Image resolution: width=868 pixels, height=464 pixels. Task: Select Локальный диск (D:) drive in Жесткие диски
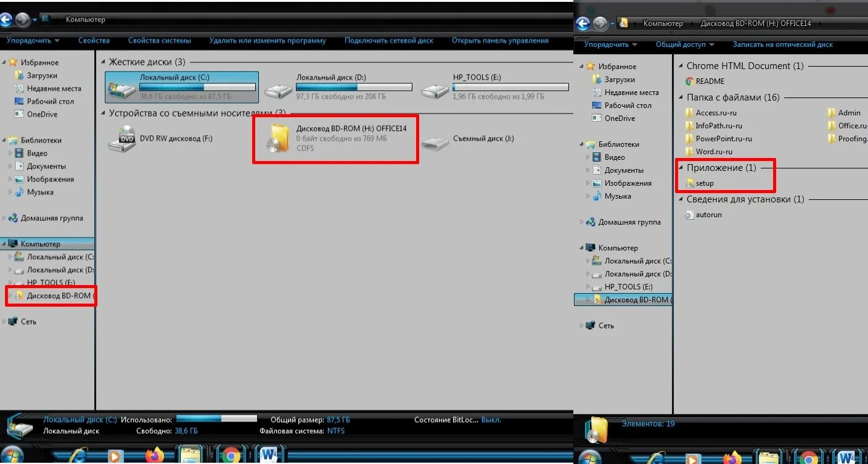(338, 87)
